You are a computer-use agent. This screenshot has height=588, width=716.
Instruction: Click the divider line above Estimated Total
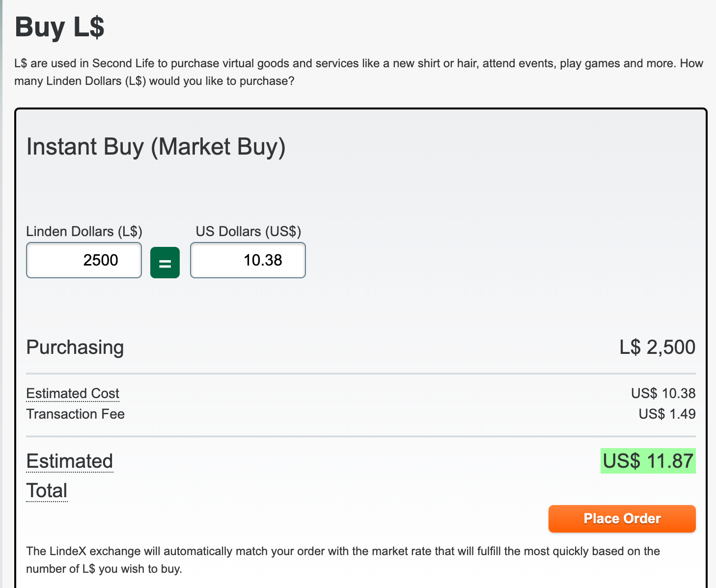pyautogui.click(x=360, y=436)
